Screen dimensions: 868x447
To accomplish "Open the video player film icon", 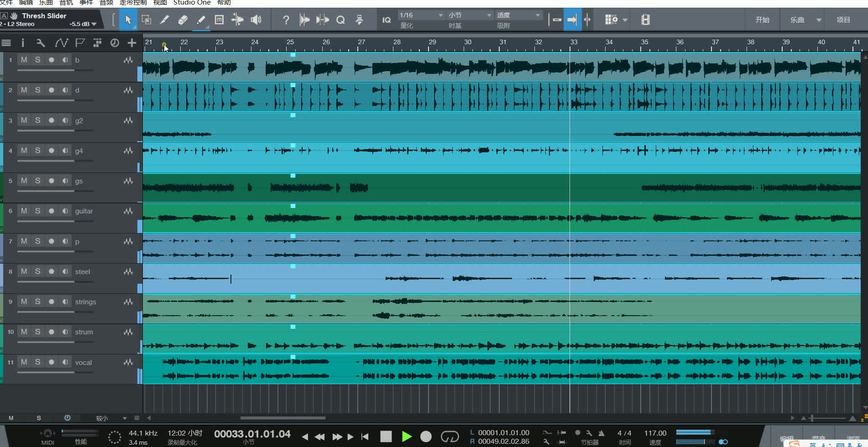I will (x=645, y=20).
